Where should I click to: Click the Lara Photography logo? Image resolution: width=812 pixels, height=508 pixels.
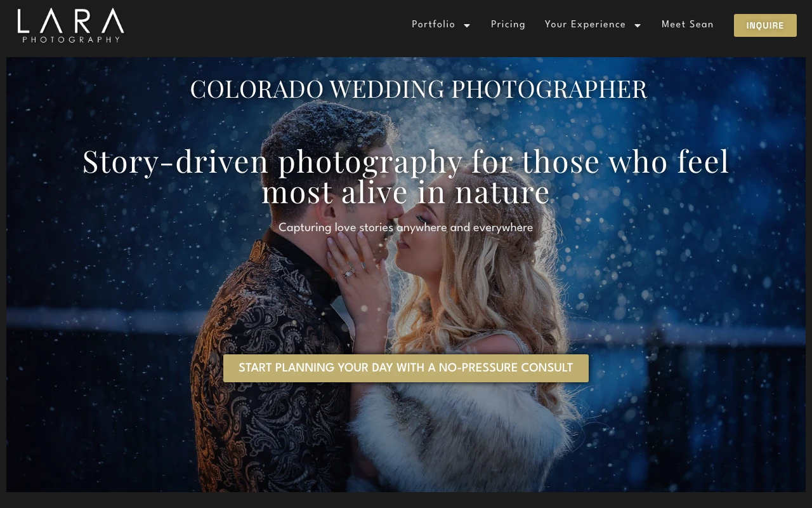tap(70, 25)
